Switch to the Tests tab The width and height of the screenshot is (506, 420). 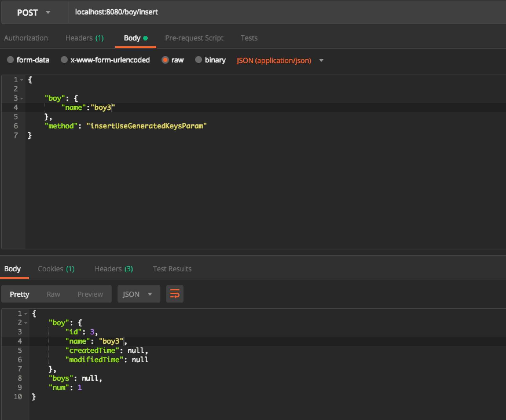(249, 38)
